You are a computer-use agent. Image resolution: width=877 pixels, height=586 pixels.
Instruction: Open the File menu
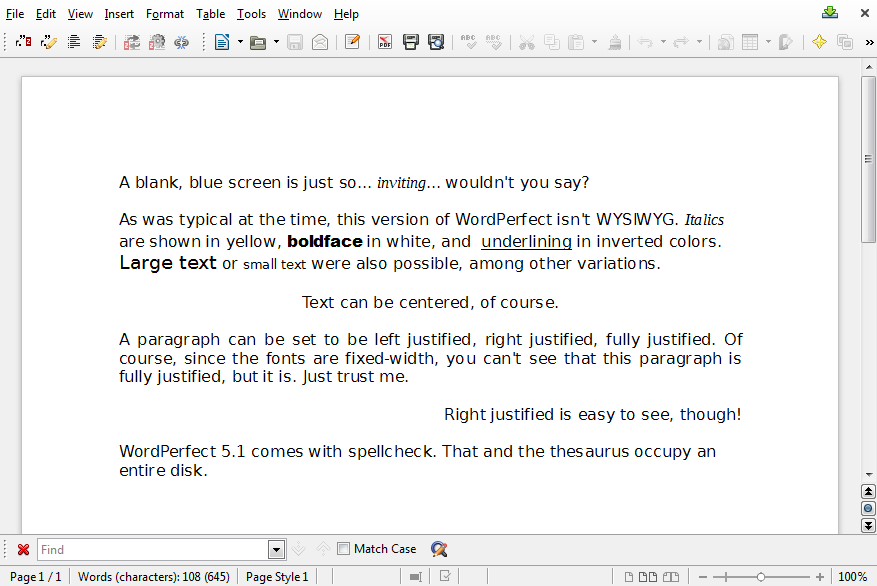coord(15,14)
